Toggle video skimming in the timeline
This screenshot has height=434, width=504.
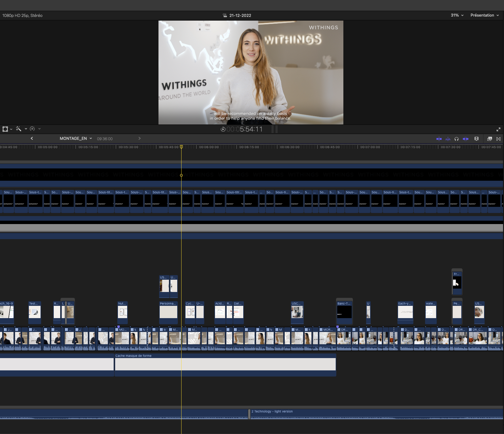click(x=439, y=139)
